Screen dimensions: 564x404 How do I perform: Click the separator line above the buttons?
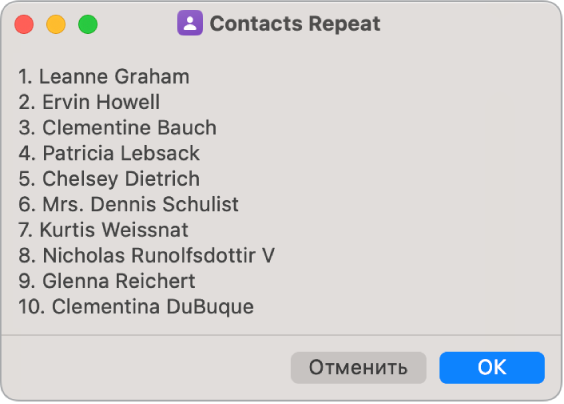[x=282, y=335]
